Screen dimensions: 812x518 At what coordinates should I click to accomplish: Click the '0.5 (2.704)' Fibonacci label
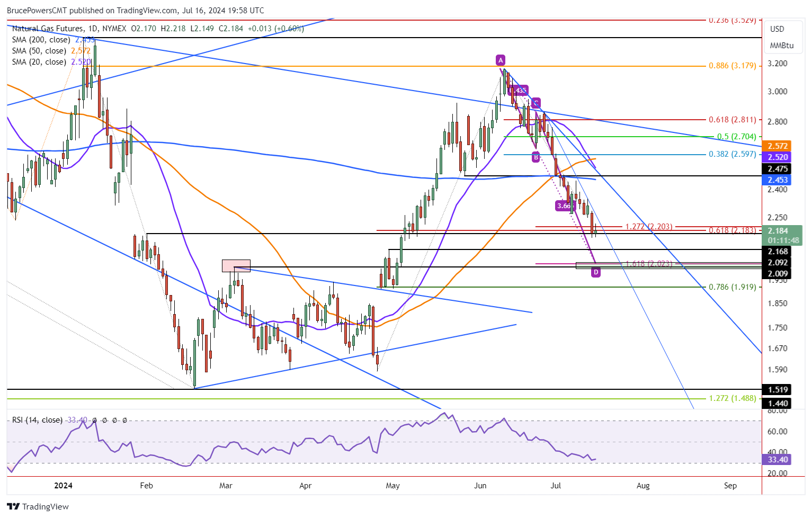737,137
